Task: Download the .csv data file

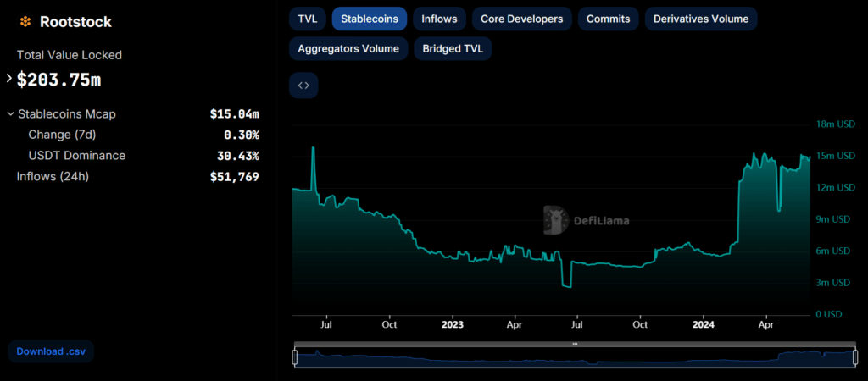Action: [x=51, y=351]
